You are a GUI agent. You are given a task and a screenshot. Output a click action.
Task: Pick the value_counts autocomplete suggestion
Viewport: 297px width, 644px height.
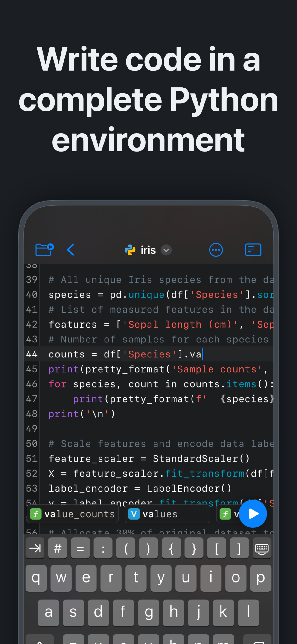(73, 514)
